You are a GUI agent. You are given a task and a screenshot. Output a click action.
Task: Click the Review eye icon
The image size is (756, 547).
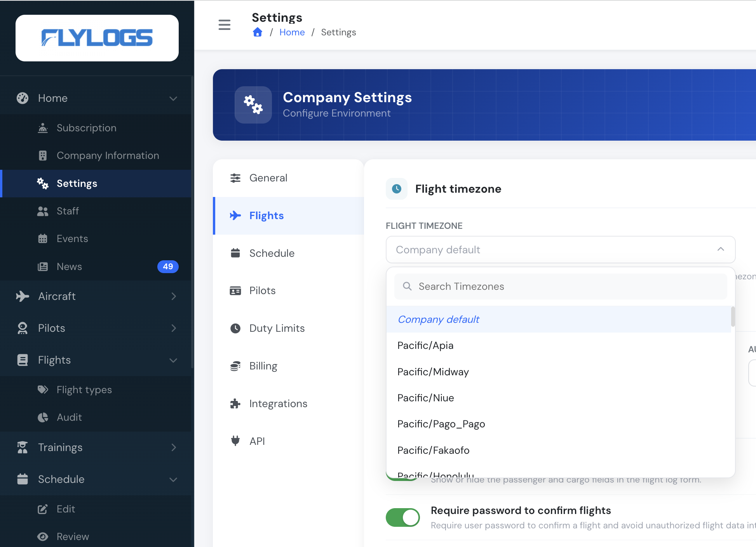43,537
